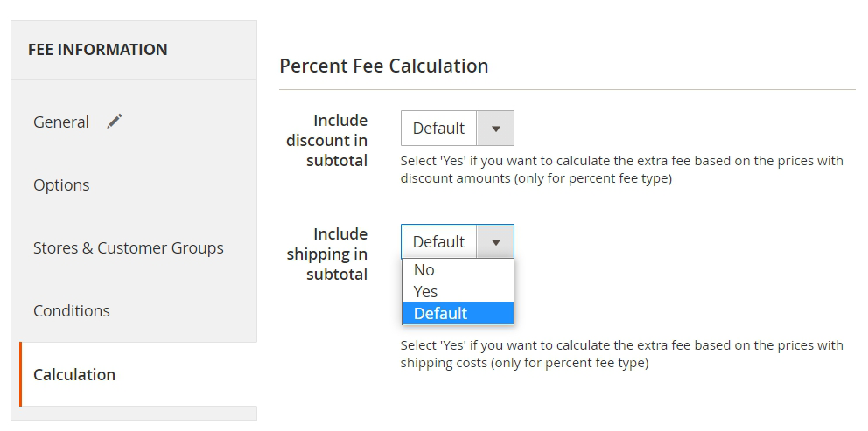868x431 pixels.
Task: Expand the discount dropdown arrow
Action: tap(496, 129)
